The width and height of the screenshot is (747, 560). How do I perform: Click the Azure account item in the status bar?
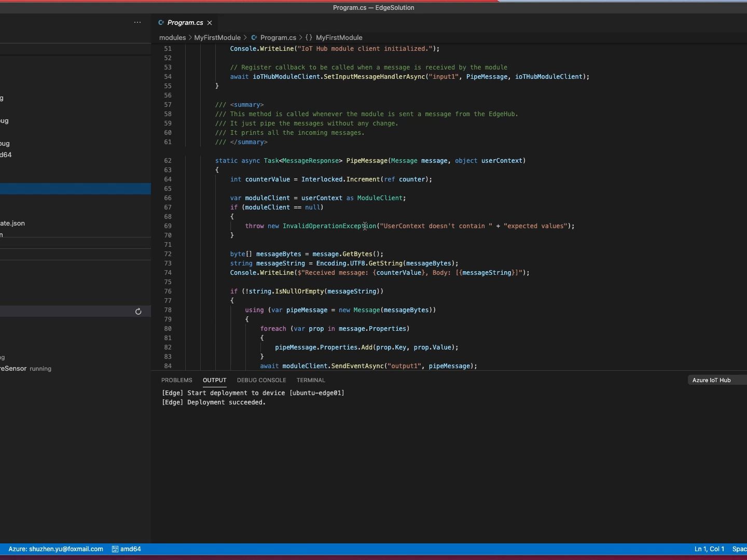click(55, 549)
